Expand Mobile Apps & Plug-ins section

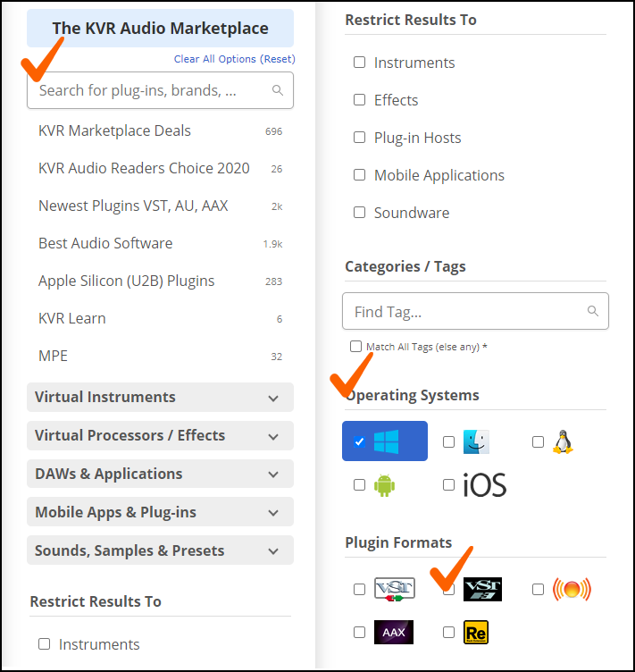[160, 512]
